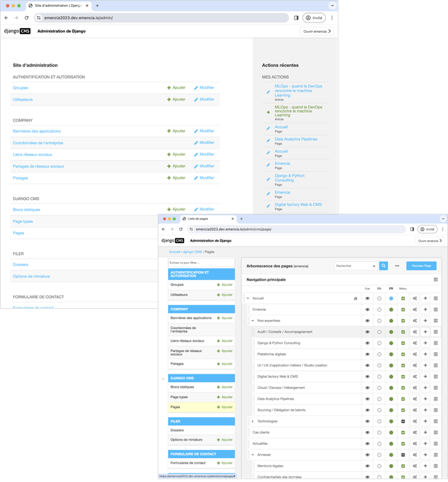Open settings gears for Plateforme digitale page
Image resolution: width=448 pixels, height=482 pixels.
(x=415, y=354)
